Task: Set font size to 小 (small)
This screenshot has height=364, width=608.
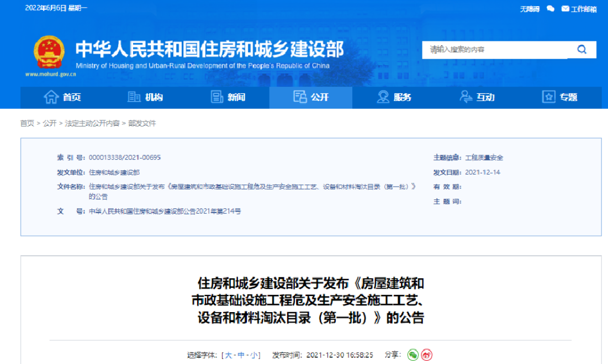Action: click(253, 355)
